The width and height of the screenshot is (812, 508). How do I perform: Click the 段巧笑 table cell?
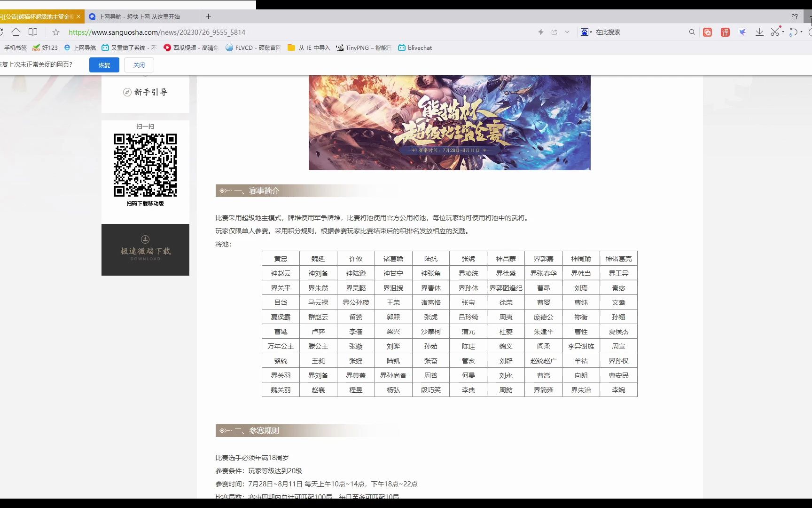(431, 390)
